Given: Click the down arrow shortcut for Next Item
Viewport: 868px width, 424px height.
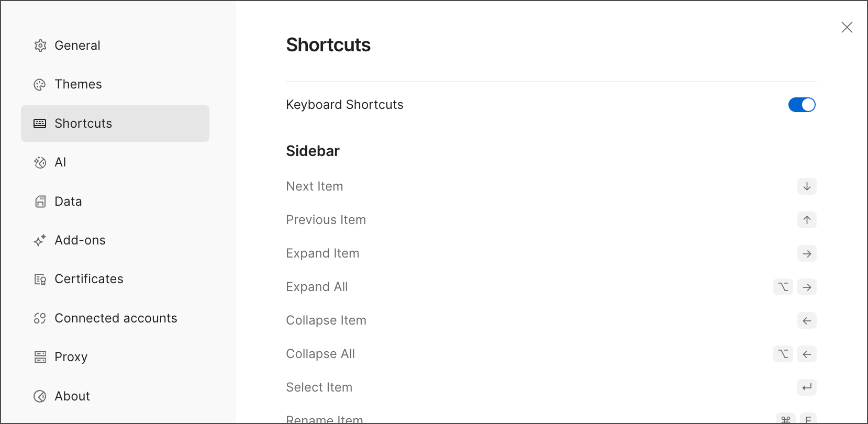Looking at the screenshot, I should (807, 186).
